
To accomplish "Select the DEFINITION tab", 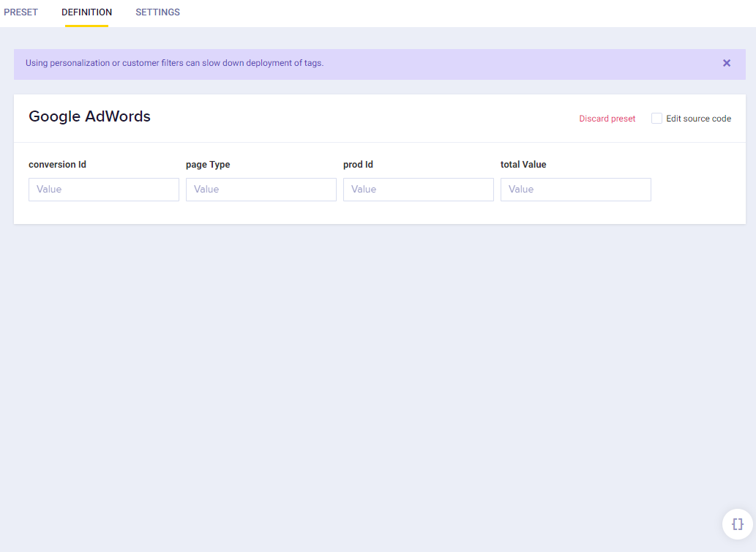I will point(87,12).
